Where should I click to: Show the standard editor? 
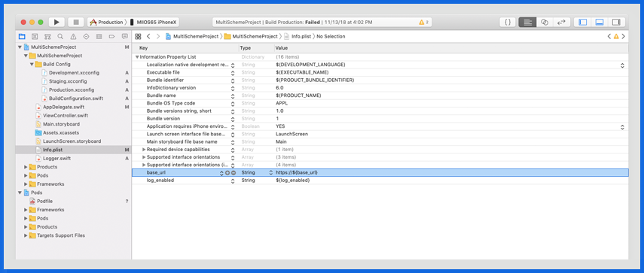point(527,22)
